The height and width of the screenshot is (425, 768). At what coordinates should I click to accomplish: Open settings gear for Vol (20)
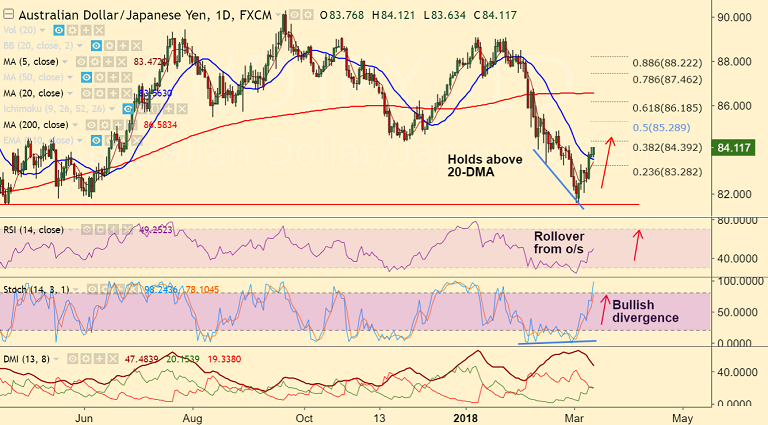[x=72, y=30]
